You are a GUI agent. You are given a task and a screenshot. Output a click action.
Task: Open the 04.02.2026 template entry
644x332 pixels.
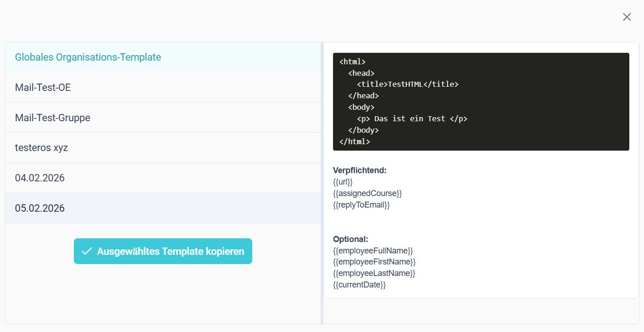[x=163, y=178]
